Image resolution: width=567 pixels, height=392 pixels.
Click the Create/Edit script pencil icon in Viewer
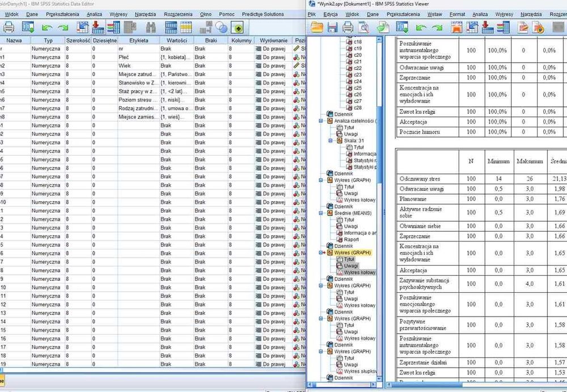[523, 27]
